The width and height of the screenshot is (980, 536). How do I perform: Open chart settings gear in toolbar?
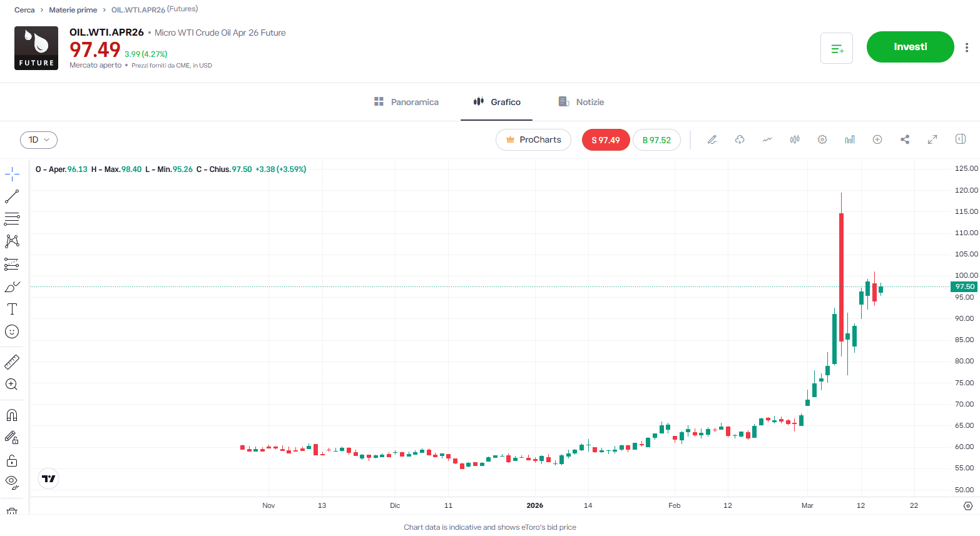[x=822, y=139]
